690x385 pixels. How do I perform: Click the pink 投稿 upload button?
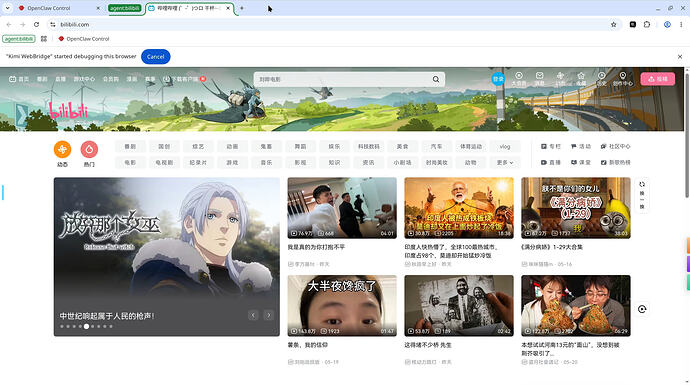point(658,79)
